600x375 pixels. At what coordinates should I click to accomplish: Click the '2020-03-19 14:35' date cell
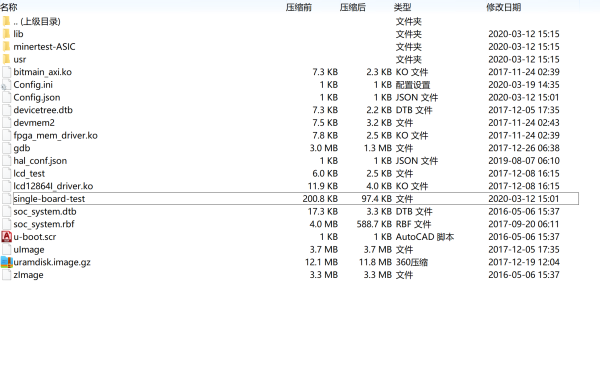coord(523,85)
